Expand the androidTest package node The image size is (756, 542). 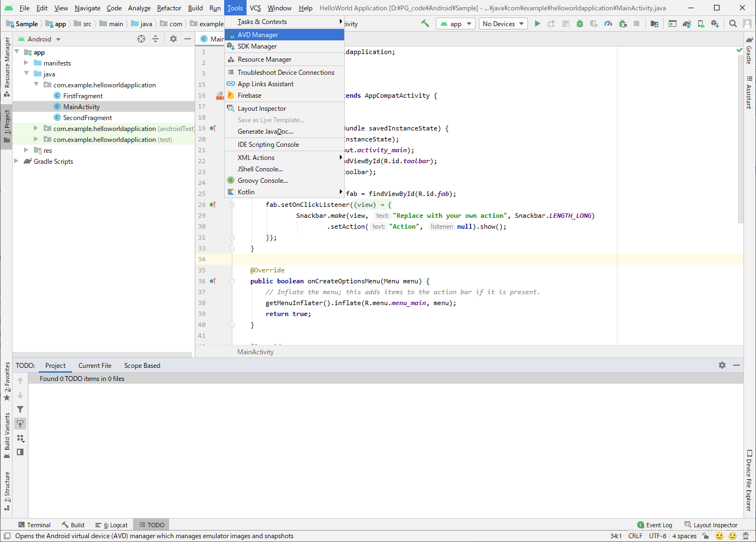pyautogui.click(x=36, y=128)
